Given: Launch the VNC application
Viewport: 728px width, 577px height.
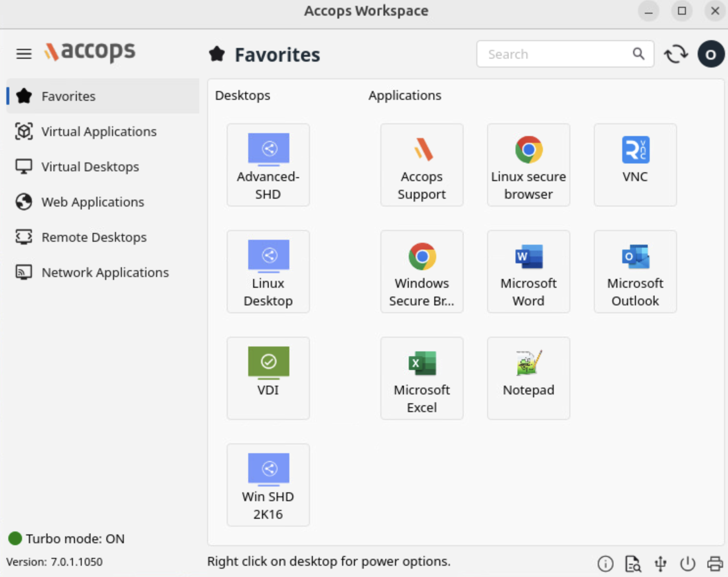Looking at the screenshot, I should [x=635, y=165].
